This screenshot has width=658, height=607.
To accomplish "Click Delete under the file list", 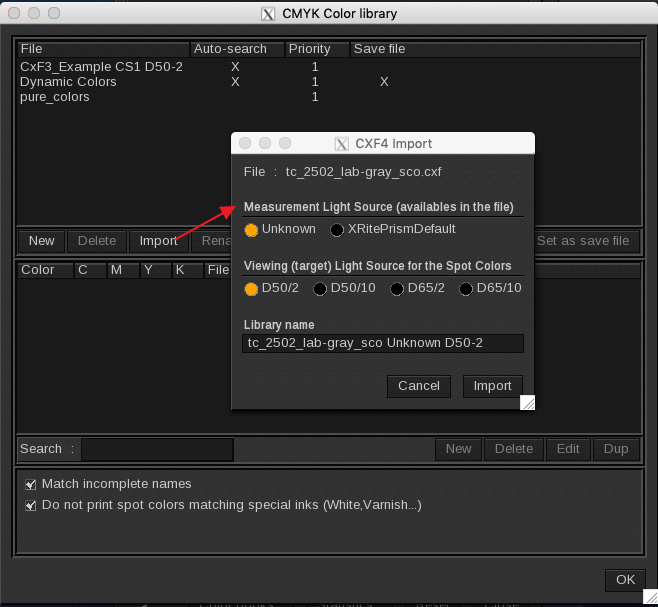I will tap(97, 241).
